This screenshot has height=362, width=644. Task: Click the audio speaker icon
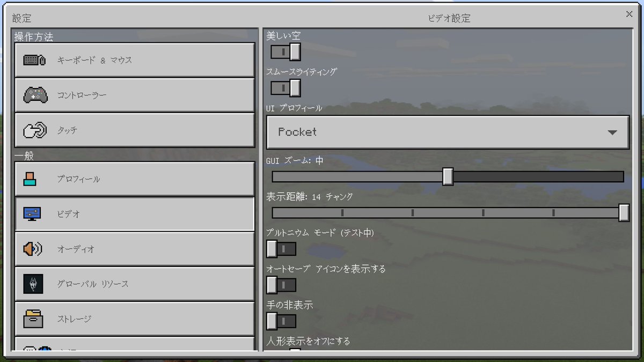32,249
